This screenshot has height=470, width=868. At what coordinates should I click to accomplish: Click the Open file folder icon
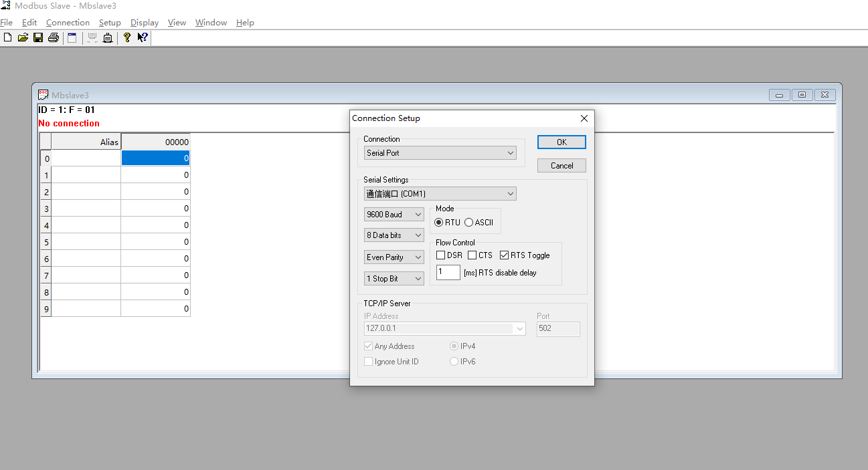pyautogui.click(x=23, y=37)
